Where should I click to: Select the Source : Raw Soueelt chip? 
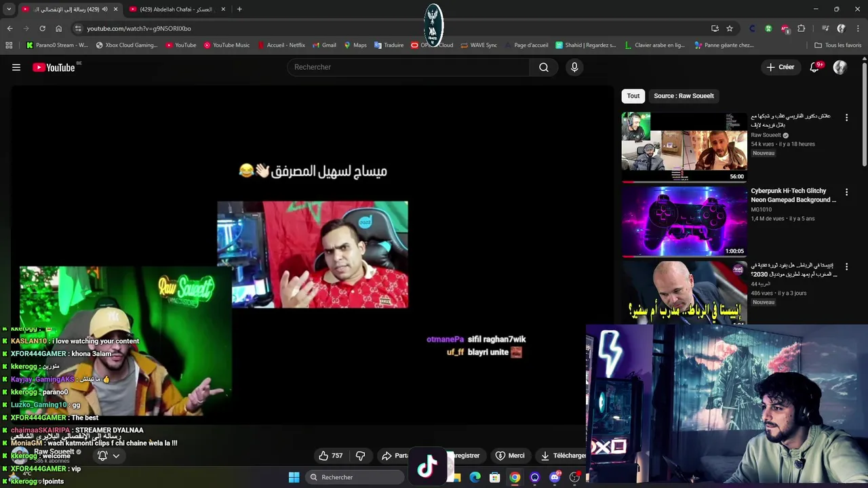click(x=684, y=96)
